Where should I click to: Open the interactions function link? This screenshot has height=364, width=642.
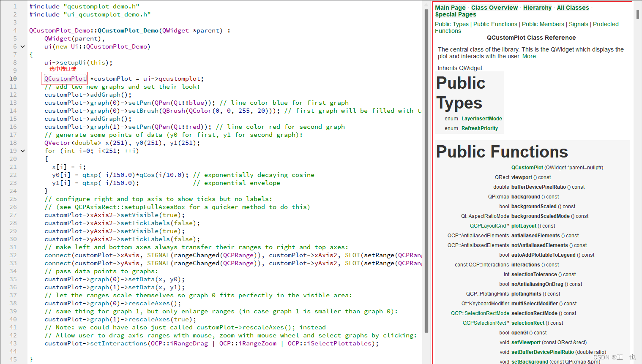526,265
